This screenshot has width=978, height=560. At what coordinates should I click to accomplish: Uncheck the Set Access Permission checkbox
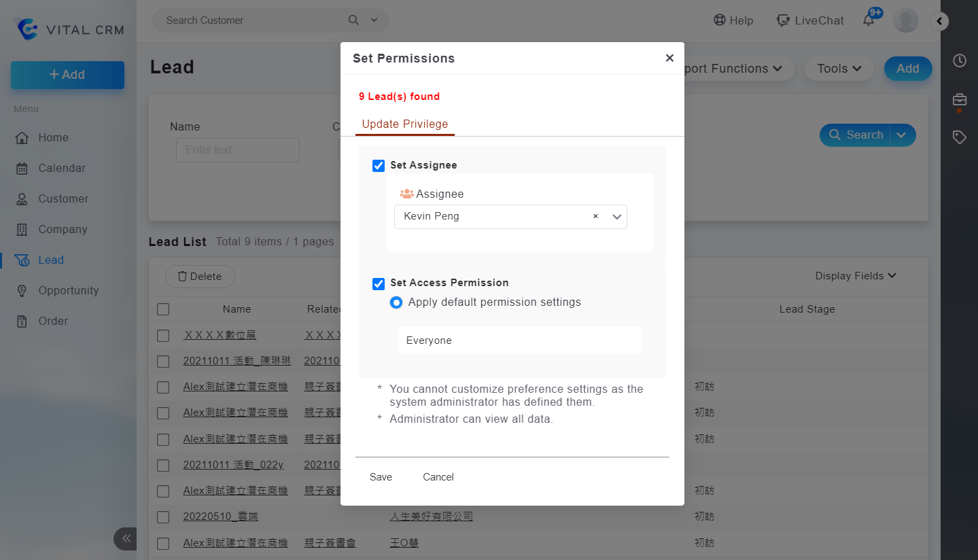coord(379,283)
